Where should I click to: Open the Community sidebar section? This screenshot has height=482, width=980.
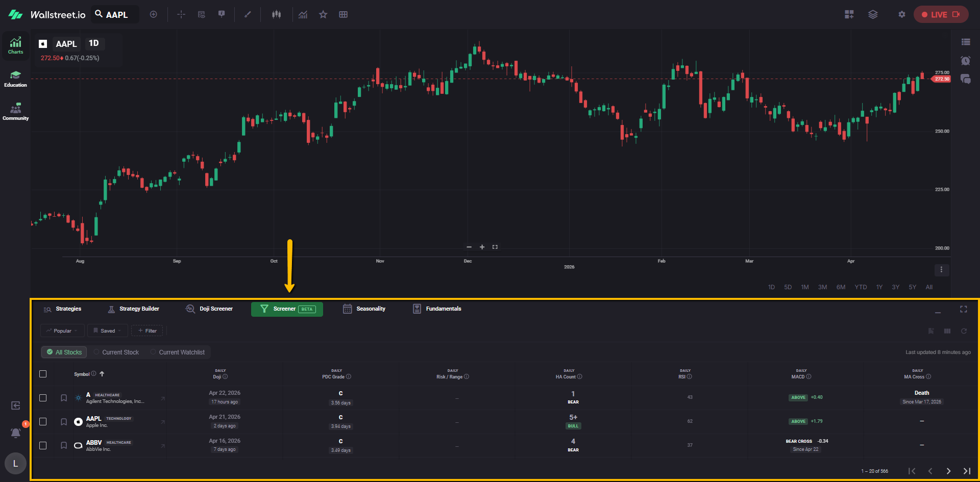[15, 112]
